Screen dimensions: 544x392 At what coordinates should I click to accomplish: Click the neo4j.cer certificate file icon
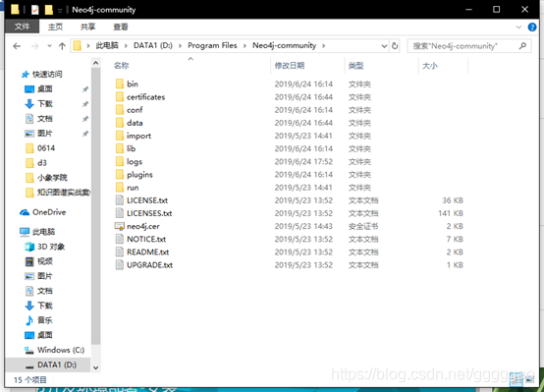tap(120, 226)
